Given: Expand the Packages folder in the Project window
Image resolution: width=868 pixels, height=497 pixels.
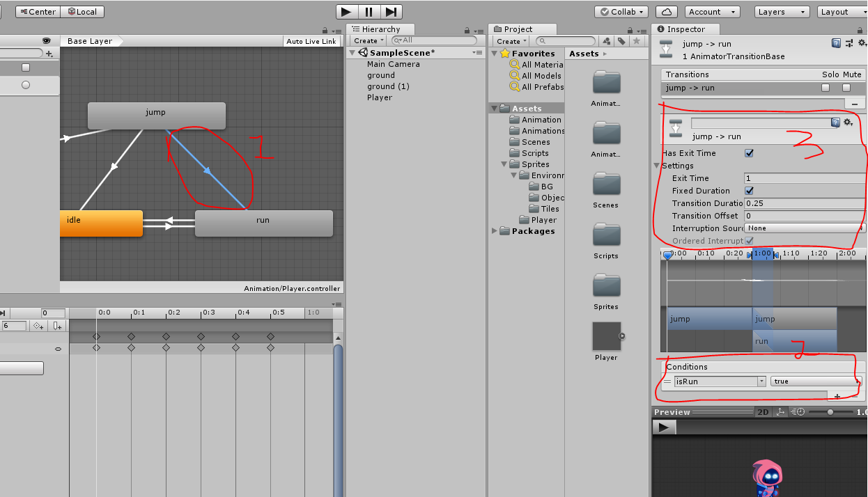Looking at the screenshot, I should 494,230.
